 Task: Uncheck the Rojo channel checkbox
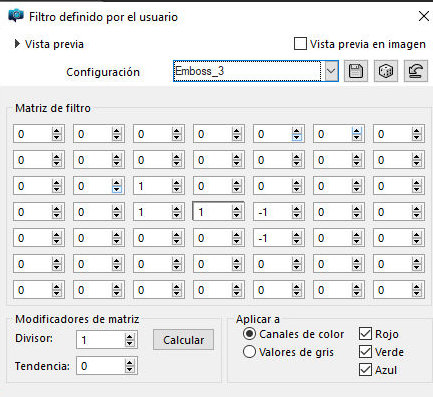(x=365, y=334)
